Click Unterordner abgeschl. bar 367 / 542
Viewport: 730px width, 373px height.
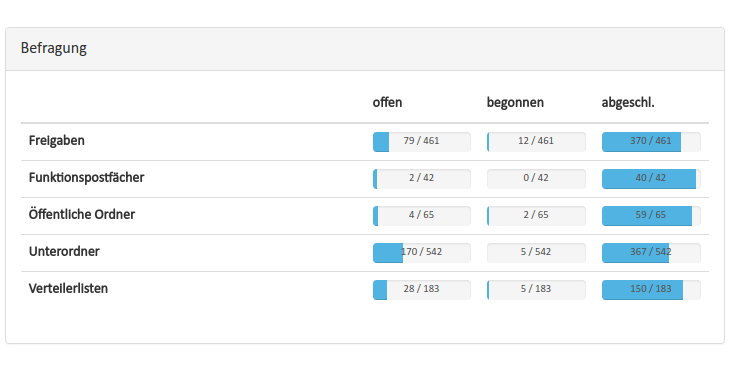point(651,253)
